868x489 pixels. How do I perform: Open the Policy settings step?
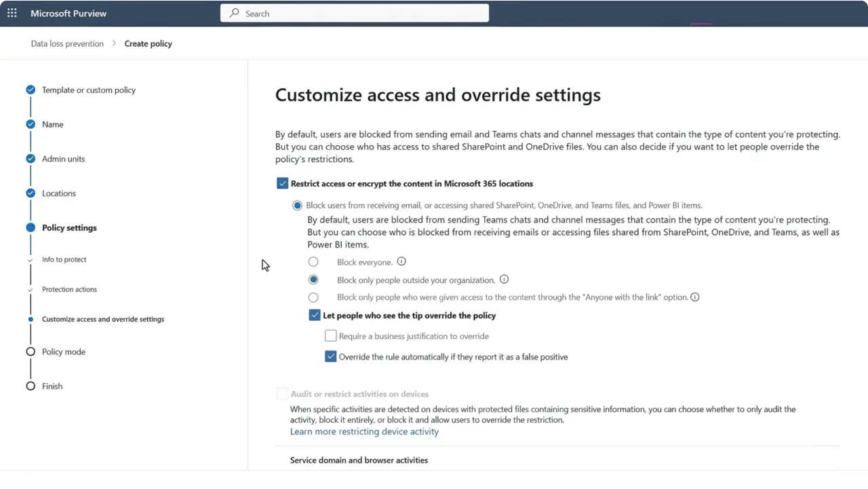[69, 228]
